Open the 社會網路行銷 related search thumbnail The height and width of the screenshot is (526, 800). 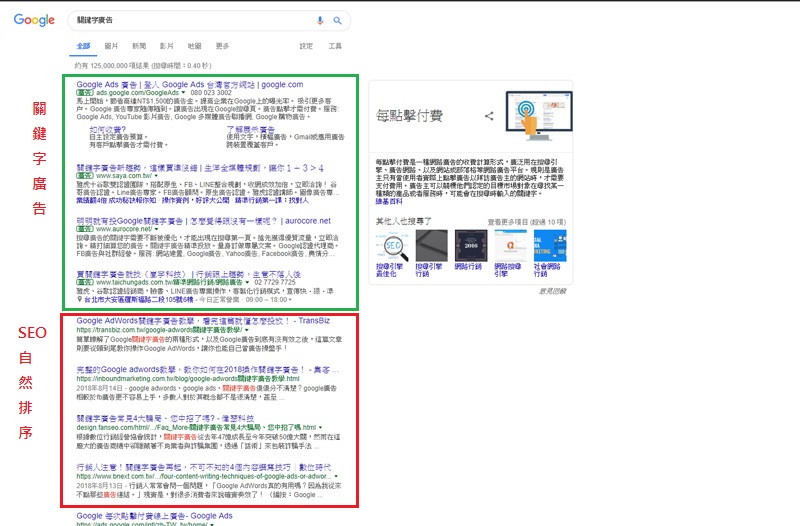(x=550, y=245)
